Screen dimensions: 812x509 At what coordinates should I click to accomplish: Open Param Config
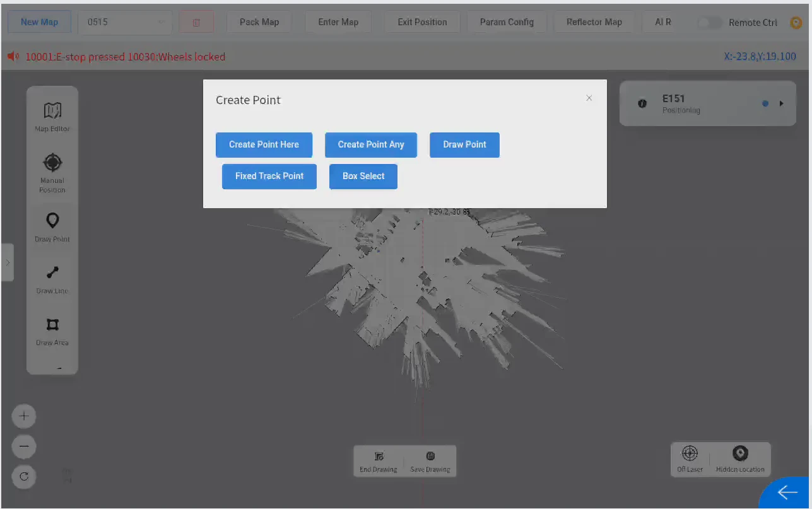(x=507, y=22)
